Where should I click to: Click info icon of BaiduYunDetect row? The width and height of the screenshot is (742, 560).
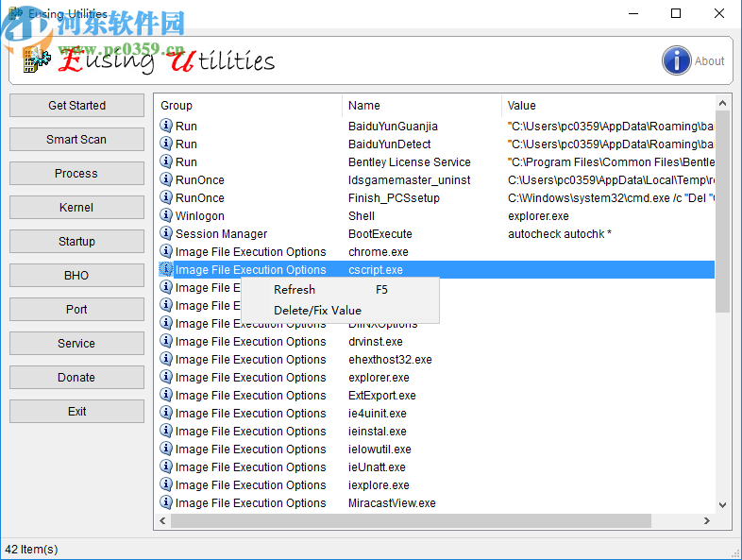pos(165,144)
